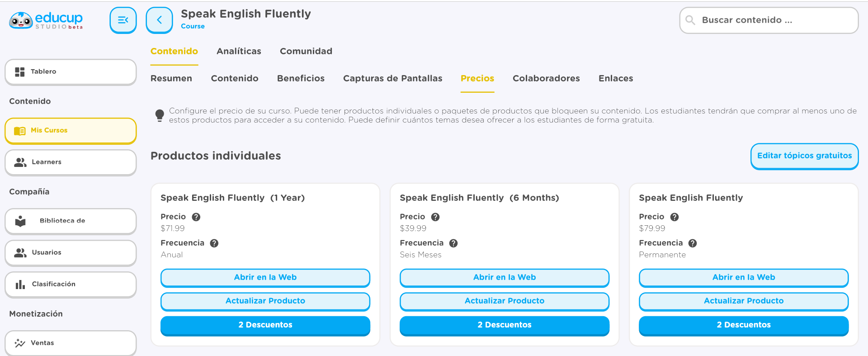Open help icon next to 1 Year Precio
This screenshot has height=356, width=868.
point(196,217)
